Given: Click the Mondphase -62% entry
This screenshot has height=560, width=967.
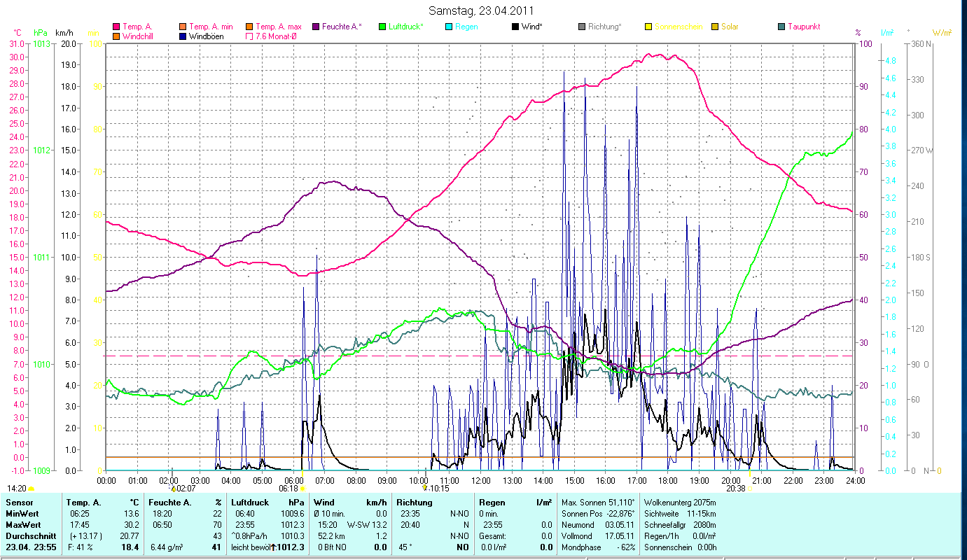Looking at the screenshot, I should pyautogui.click(x=599, y=547).
